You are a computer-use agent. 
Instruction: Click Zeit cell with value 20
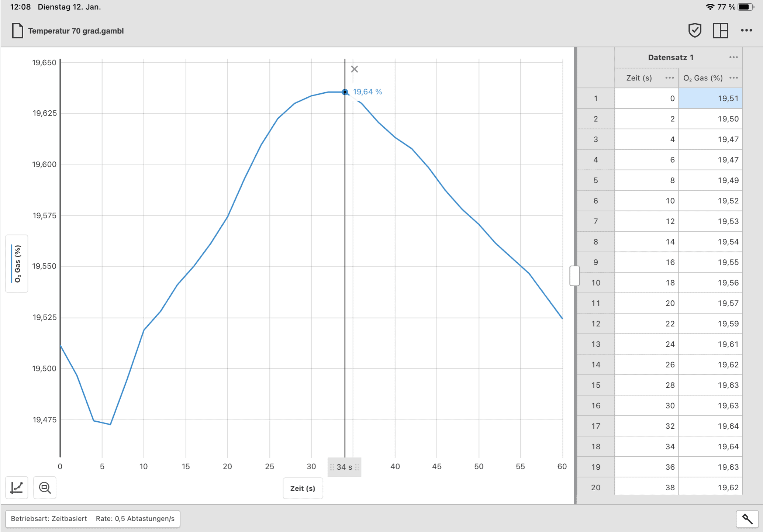[x=646, y=303]
